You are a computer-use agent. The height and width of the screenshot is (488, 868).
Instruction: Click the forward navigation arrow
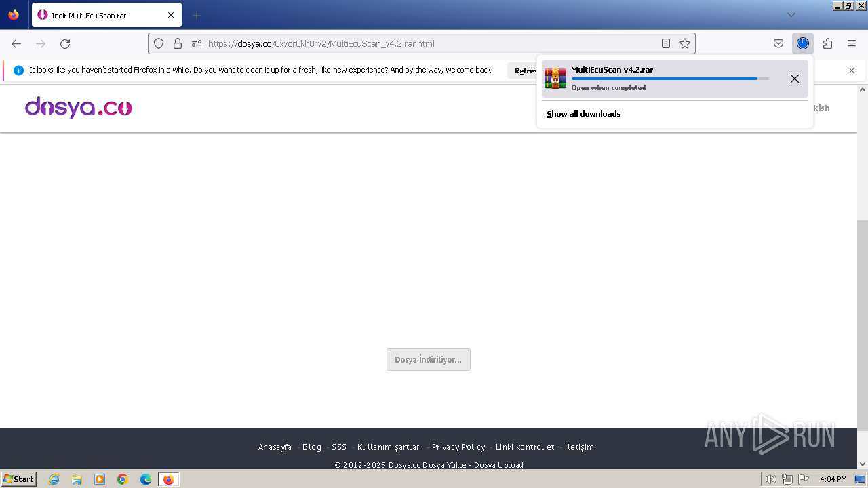pyautogui.click(x=41, y=43)
